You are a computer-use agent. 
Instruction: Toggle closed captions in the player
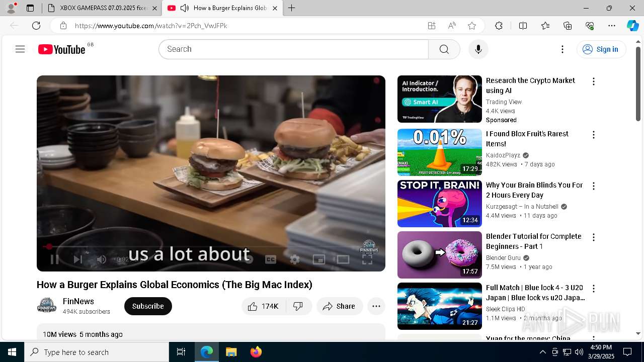coord(271,259)
